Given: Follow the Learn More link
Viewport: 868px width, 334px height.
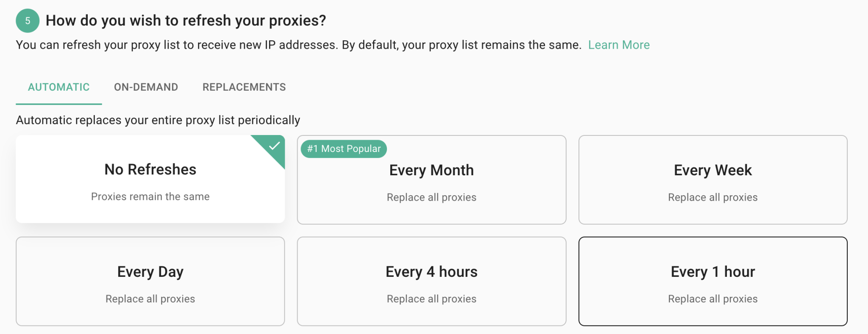Looking at the screenshot, I should (618, 45).
